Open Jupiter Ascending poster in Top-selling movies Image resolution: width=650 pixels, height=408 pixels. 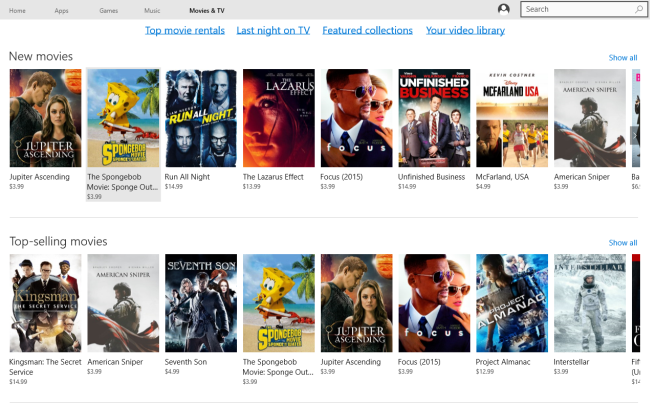click(x=357, y=303)
